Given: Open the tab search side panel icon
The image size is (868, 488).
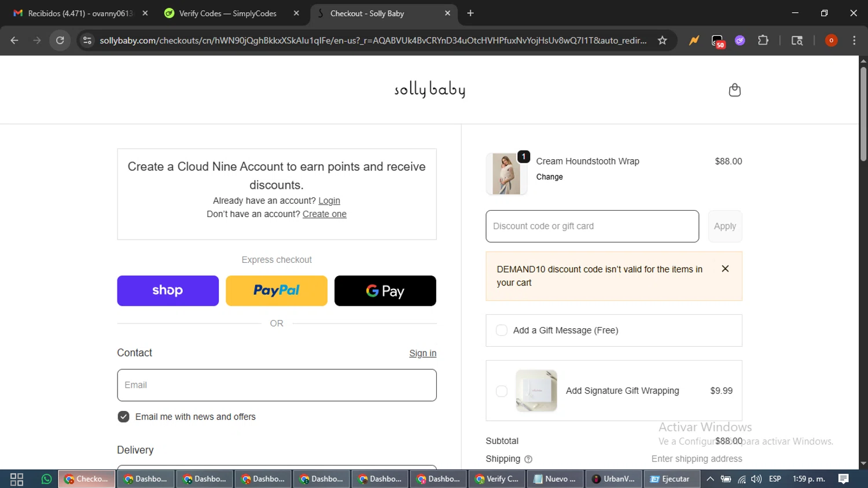Looking at the screenshot, I should point(797,41).
